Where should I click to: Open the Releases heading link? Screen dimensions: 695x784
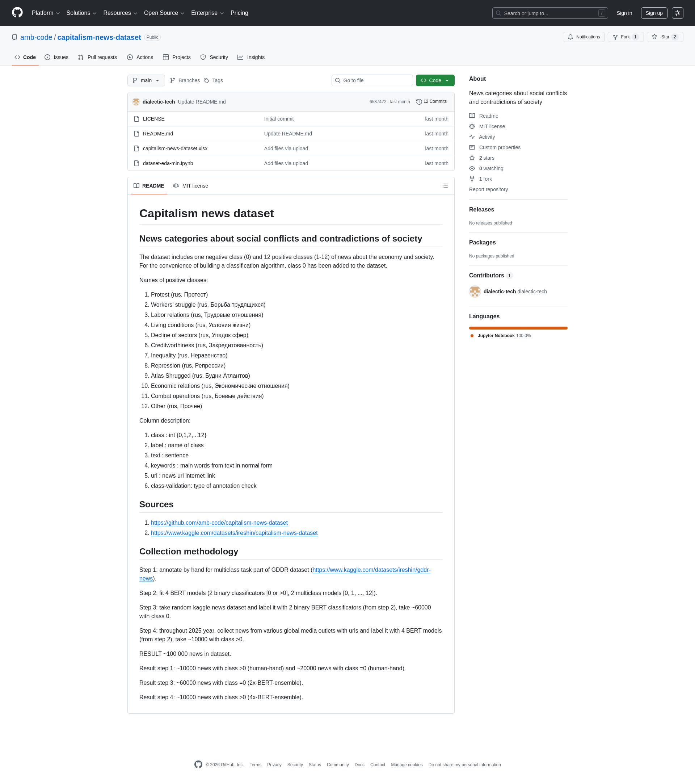pos(481,209)
